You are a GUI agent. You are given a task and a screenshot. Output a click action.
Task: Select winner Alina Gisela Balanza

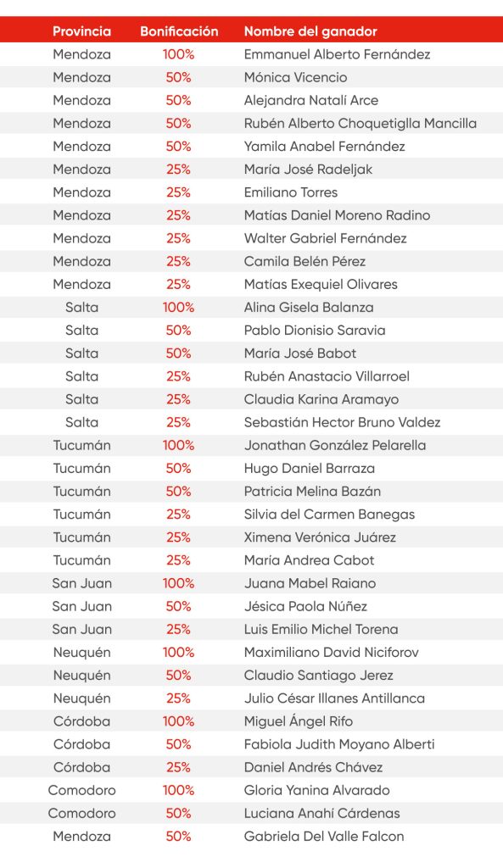click(x=309, y=307)
